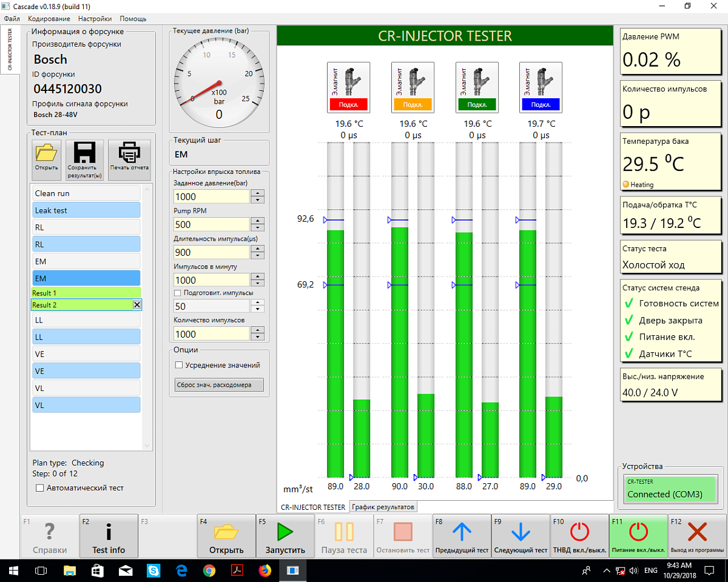Remove Result 2 with X icon
This screenshot has height=582, width=728.
pos(136,305)
